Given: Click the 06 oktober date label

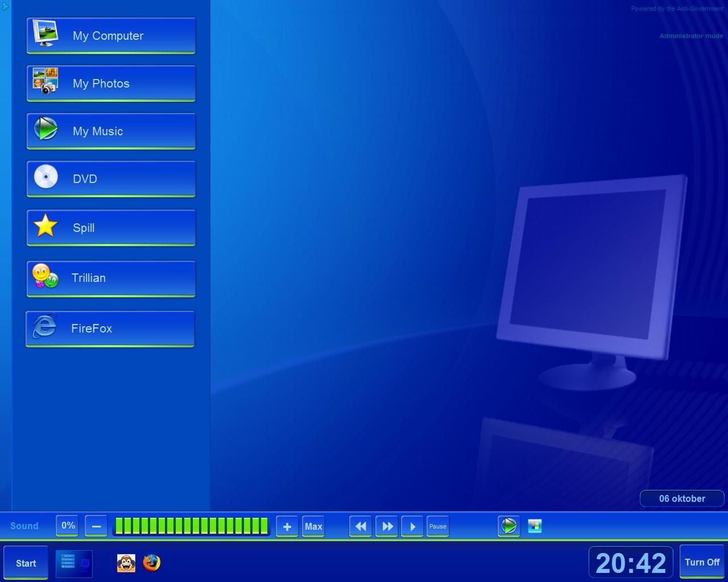Looking at the screenshot, I should [682, 498].
